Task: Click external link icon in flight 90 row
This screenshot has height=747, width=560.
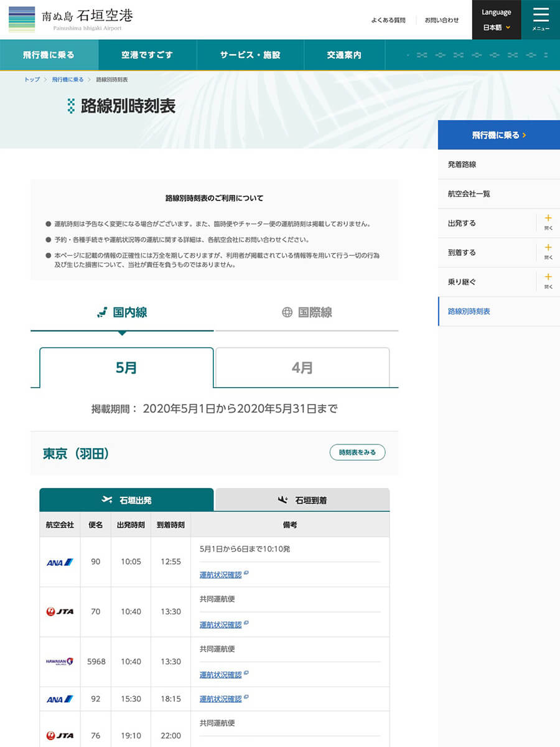Action: (x=246, y=573)
